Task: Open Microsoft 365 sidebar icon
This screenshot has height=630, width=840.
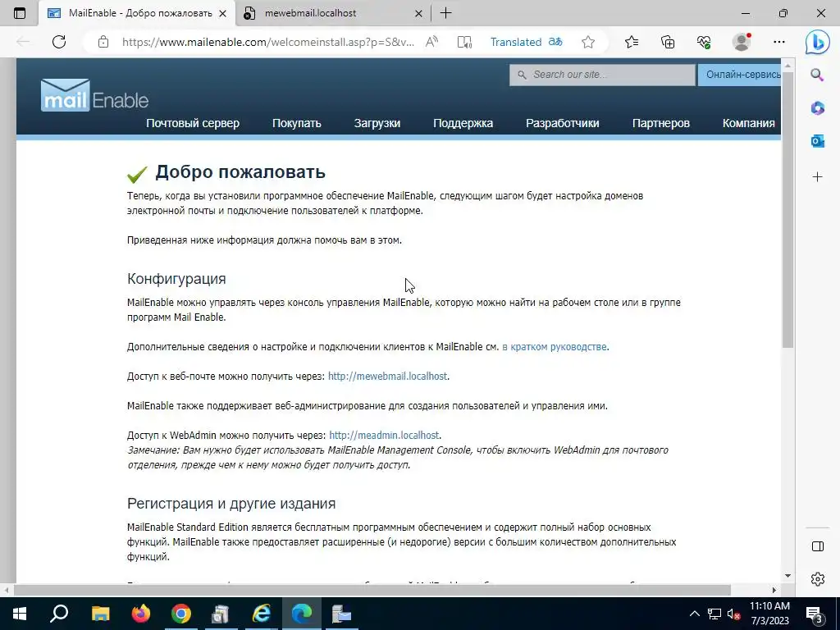Action: click(817, 108)
